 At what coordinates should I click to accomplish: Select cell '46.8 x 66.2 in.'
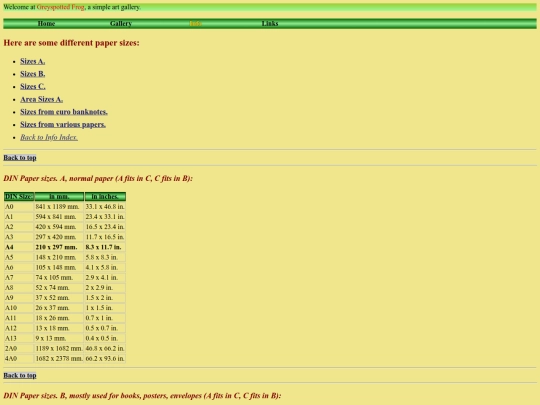tap(105, 349)
